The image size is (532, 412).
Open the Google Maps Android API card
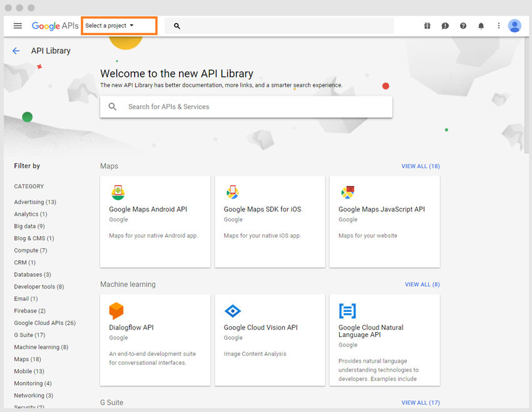(x=155, y=222)
